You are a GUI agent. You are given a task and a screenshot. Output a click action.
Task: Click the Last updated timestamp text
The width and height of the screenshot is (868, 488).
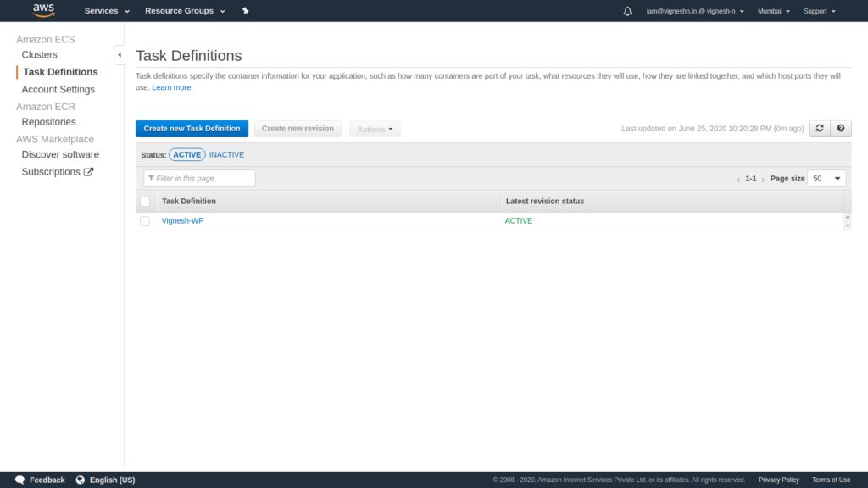[x=712, y=129]
